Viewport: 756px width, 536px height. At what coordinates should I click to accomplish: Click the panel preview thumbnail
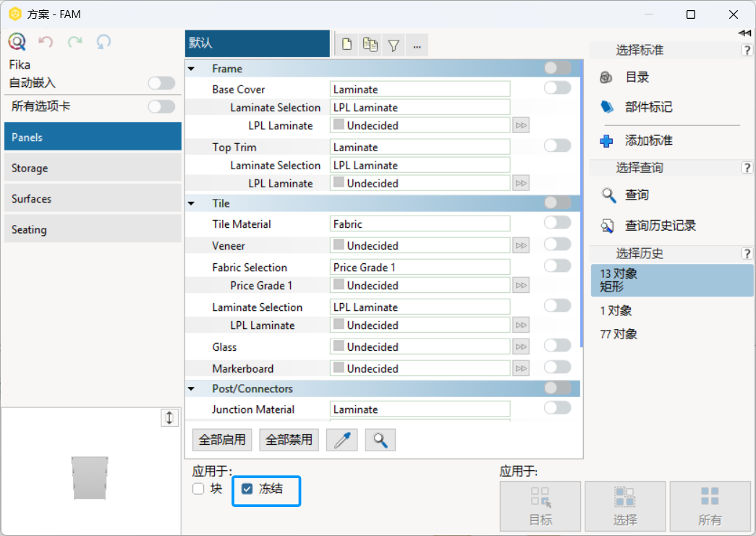coord(90,477)
